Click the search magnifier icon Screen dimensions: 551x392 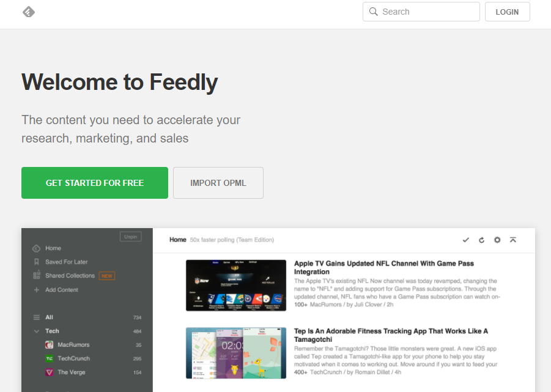[x=374, y=12]
